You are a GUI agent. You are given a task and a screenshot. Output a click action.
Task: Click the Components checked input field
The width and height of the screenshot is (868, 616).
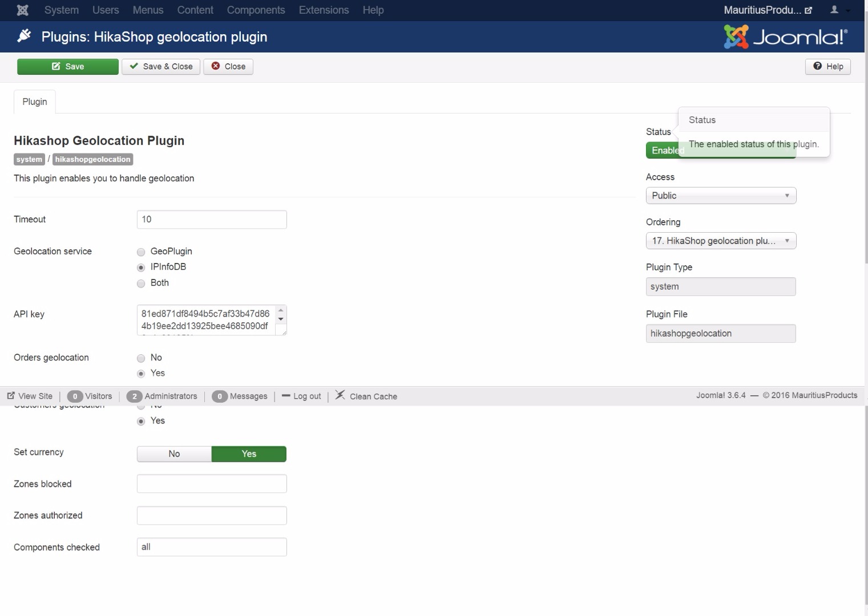212,547
